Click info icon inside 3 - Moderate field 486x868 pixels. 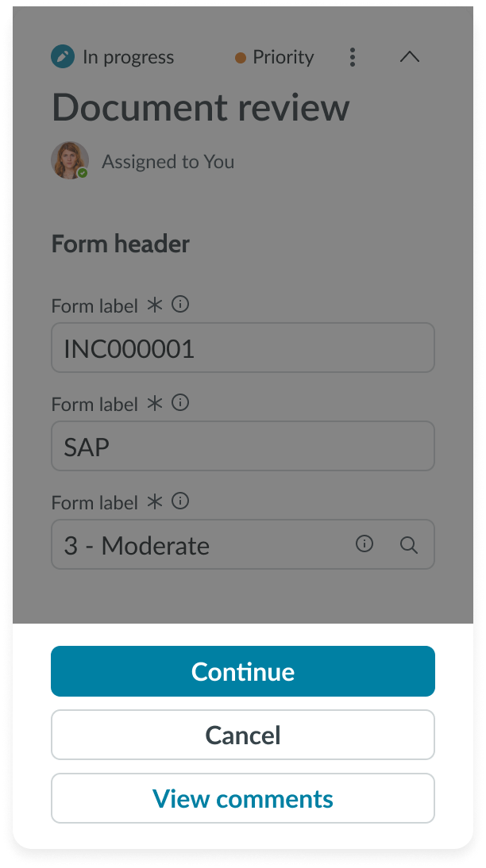tap(364, 544)
